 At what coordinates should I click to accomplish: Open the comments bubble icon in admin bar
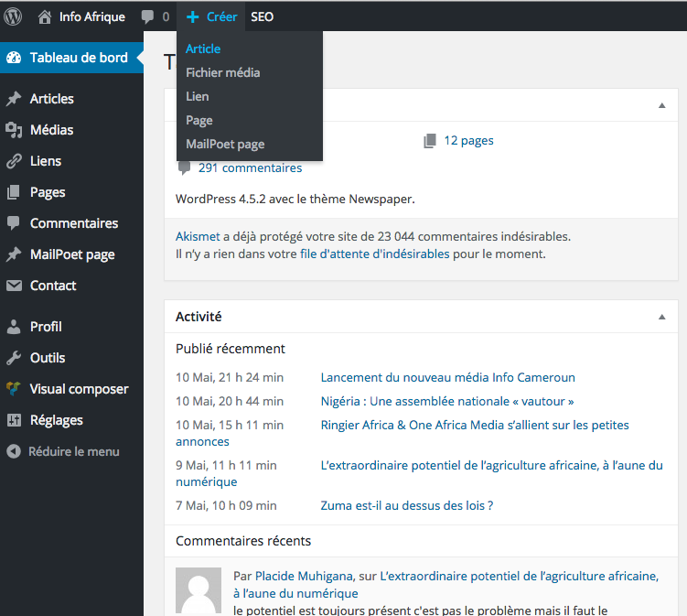pos(147,16)
